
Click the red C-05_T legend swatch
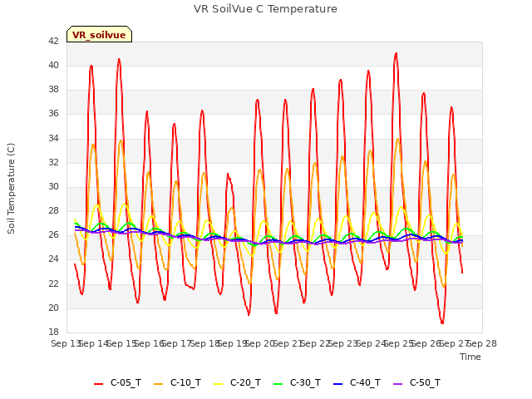pyautogui.click(x=98, y=384)
